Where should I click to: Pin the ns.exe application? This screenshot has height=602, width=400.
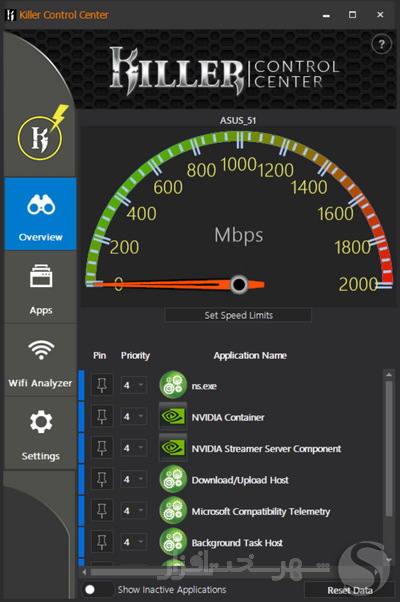tap(102, 385)
